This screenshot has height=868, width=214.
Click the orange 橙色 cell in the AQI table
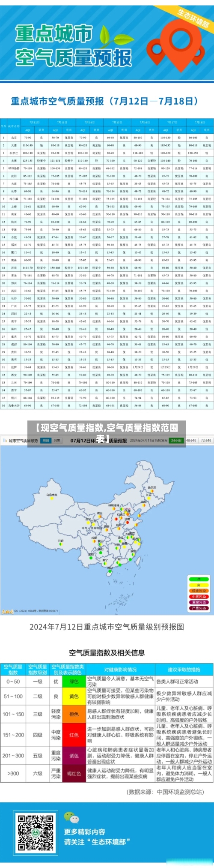point(74,714)
